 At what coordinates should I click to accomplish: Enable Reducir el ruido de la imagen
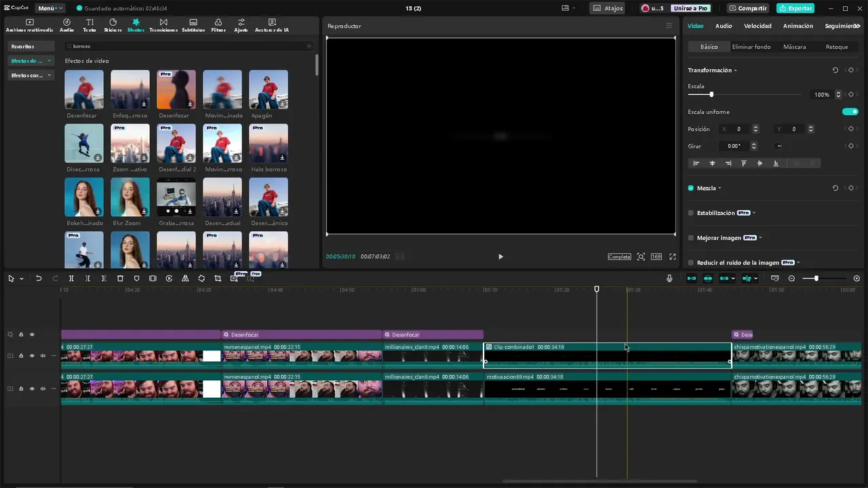(x=691, y=262)
